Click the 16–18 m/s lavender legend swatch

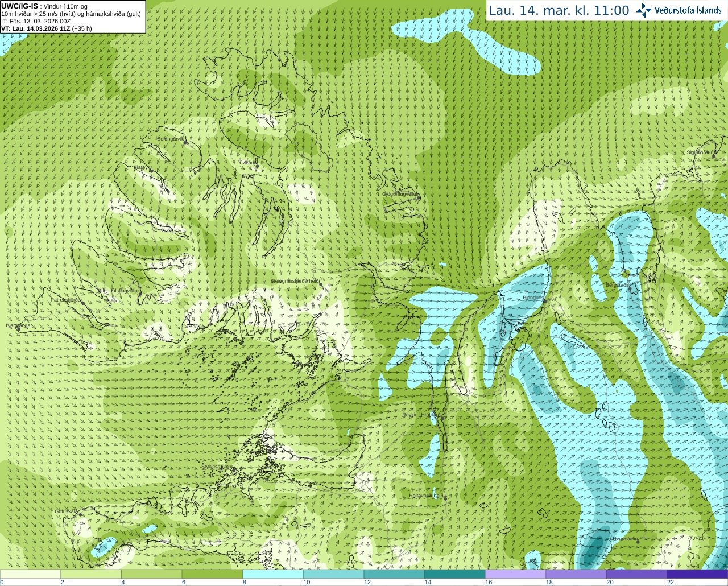515,574
